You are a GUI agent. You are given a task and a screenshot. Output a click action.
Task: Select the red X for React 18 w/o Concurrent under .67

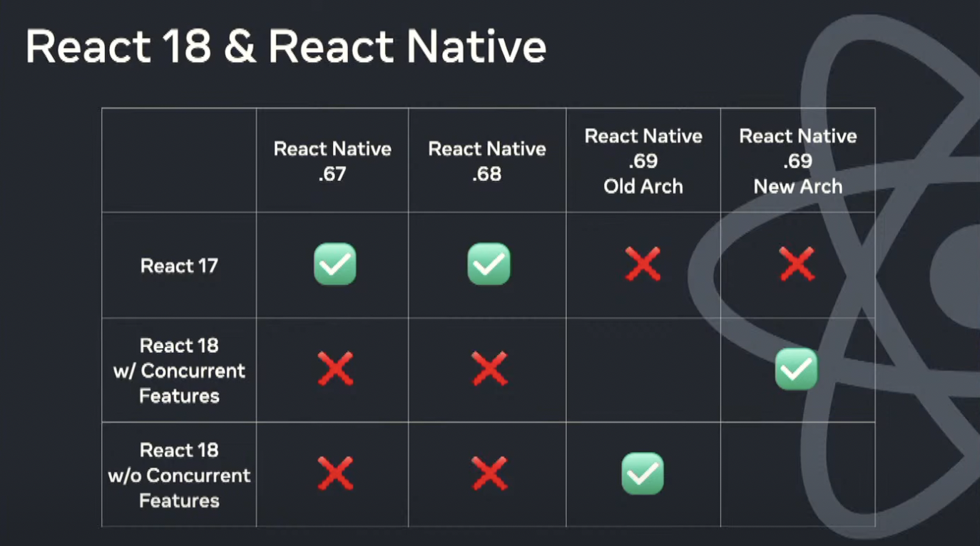point(335,473)
